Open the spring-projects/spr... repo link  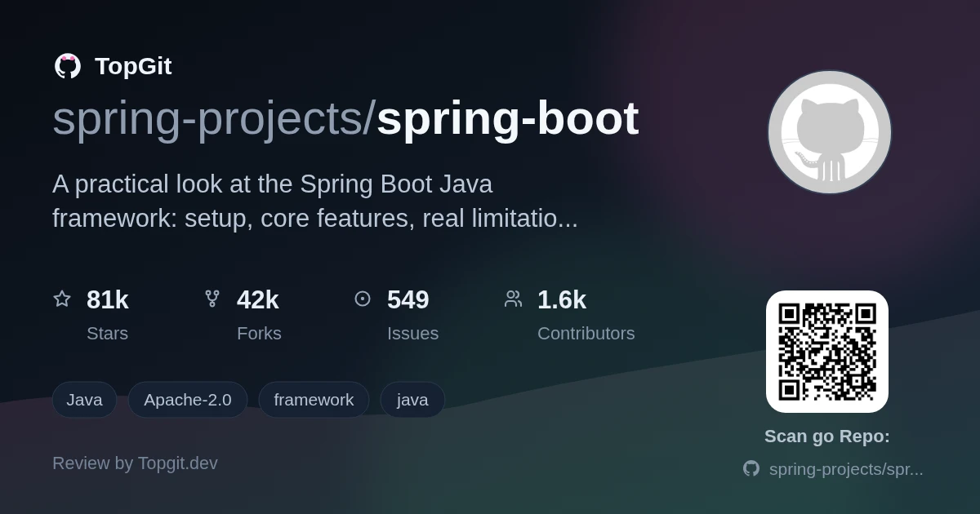pos(846,469)
